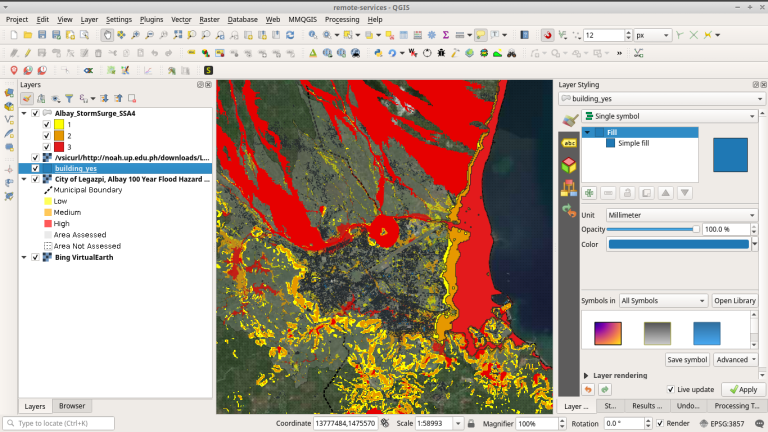Open the Raster menu
The height and width of the screenshot is (432, 768).
pyautogui.click(x=209, y=20)
